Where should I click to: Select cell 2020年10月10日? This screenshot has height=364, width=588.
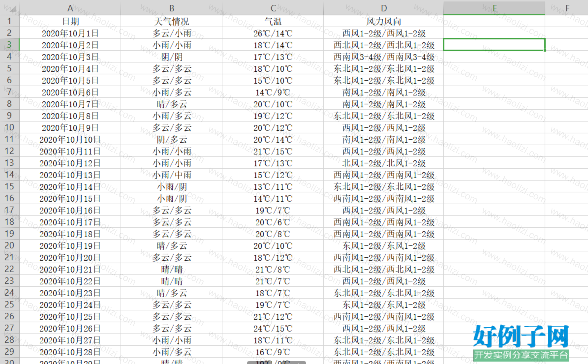70,139
